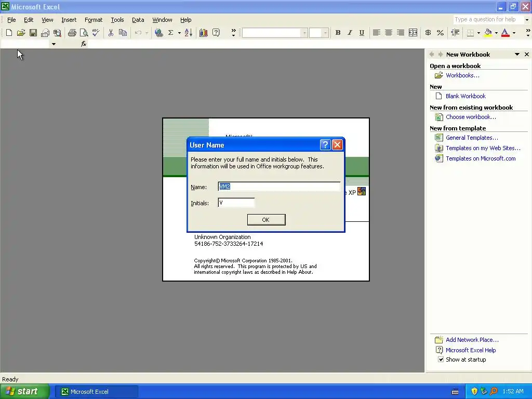Open the AutoSum functions dropdown arrow
The height and width of the screenshot is (399, 532).
click(179, 33)
